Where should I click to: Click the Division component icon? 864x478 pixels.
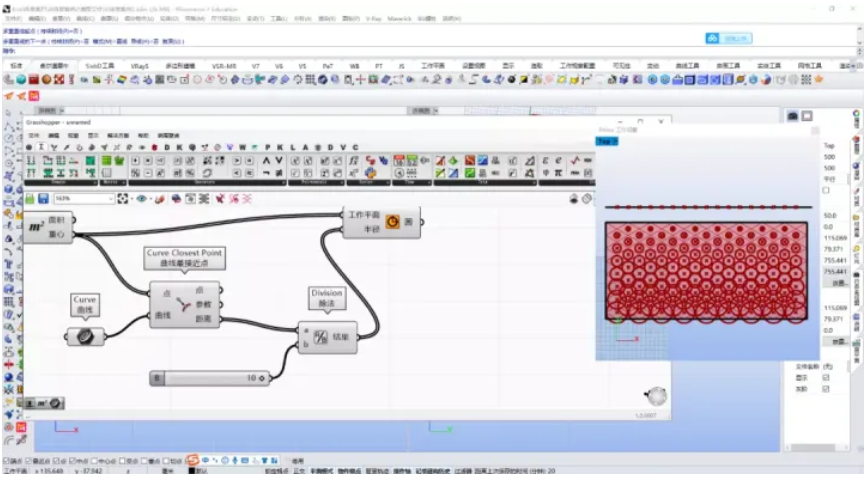pyautogui.click(x=322, y=337)
